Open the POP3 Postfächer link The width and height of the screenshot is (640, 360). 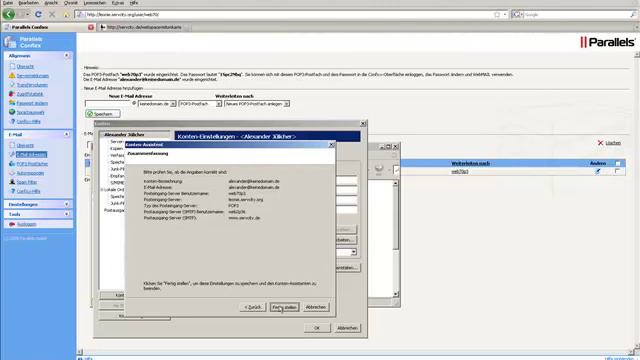[x=32, y=164]
